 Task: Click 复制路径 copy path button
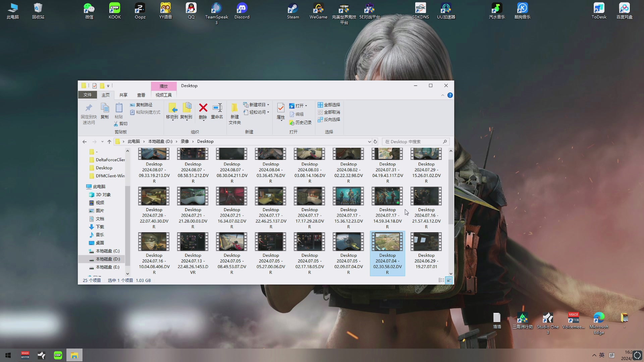click(141, 105)
